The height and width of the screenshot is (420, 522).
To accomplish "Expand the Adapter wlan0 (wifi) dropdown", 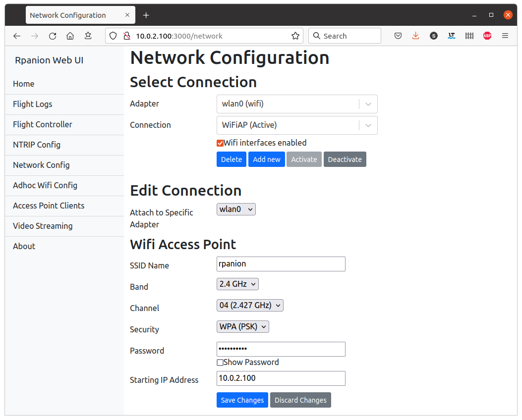I will pyautogui.click(x=297, y=104).
